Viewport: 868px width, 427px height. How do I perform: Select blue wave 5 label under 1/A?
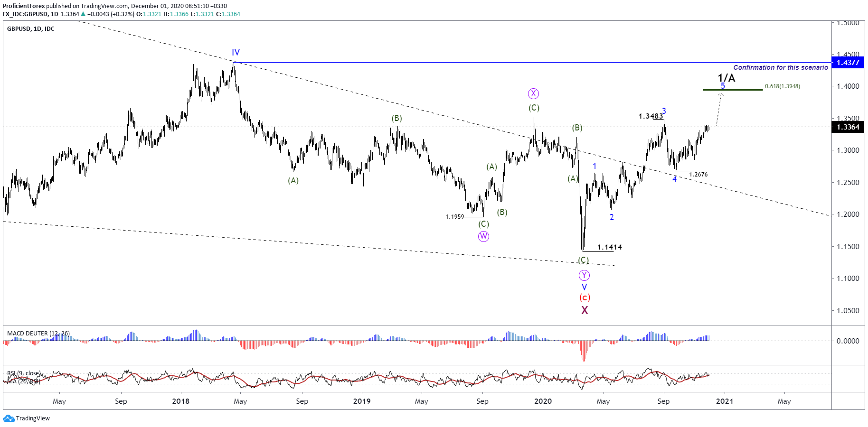tap(723, 86)
